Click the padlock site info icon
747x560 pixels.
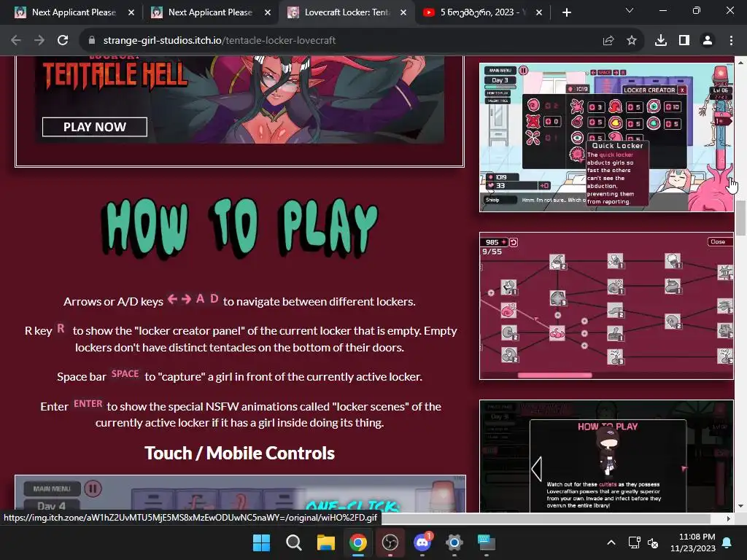(x=92, y=41)
